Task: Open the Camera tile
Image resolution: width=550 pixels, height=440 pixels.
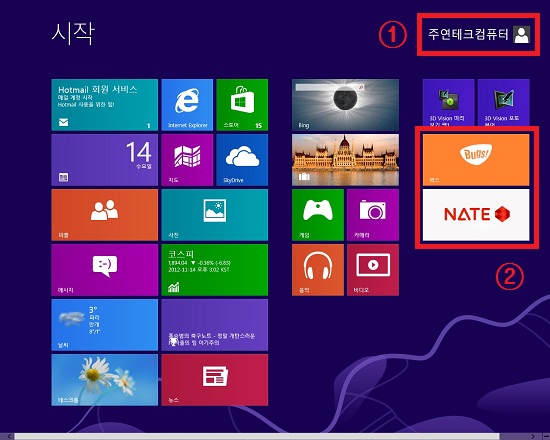Action: pos(373,215)
